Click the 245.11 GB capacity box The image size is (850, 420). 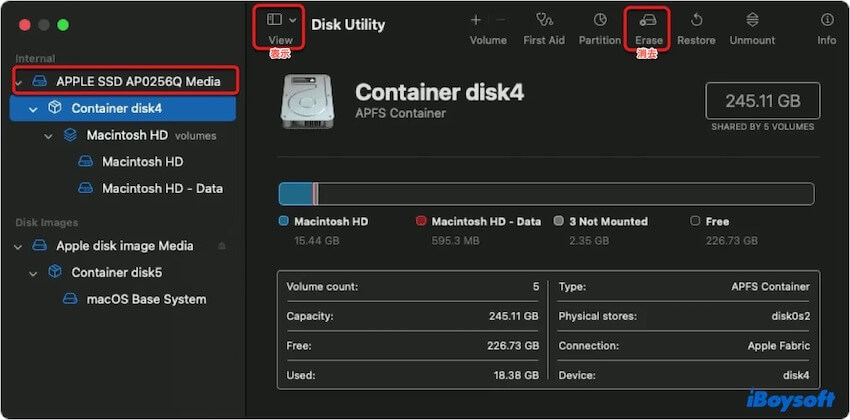(x=763, y=101)
